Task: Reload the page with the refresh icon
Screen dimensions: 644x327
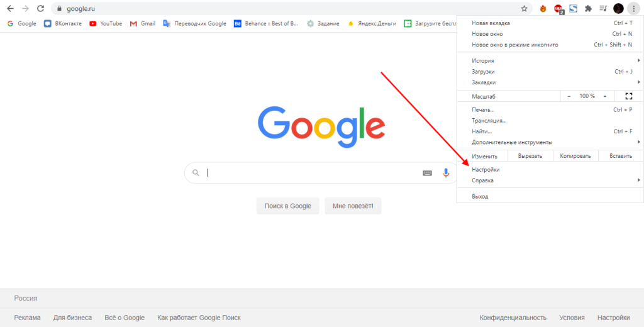Action: coord(40,9)
